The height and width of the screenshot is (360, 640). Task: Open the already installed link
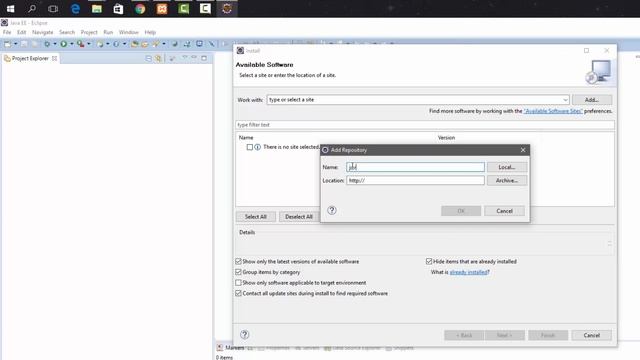tap(468, 272)
